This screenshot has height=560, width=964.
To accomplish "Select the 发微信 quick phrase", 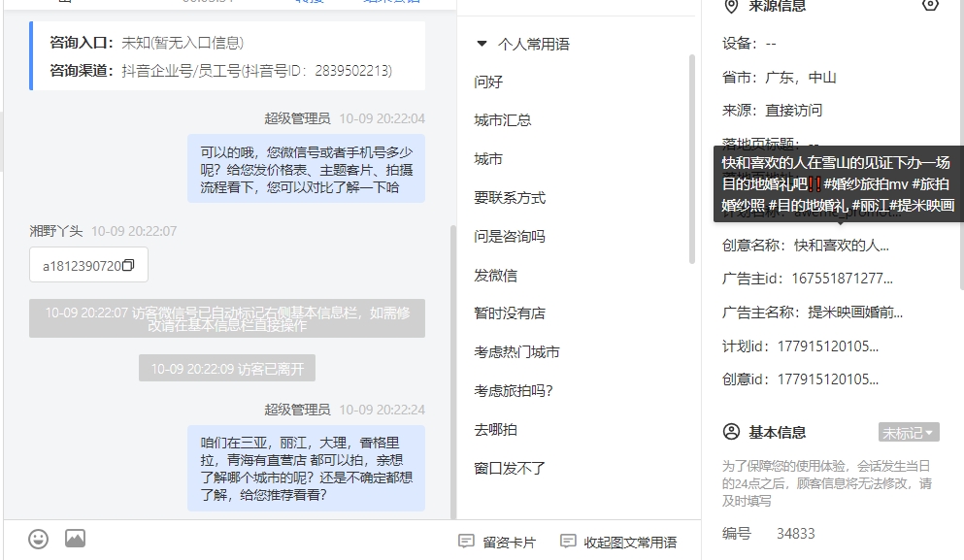I will point(495,276).
